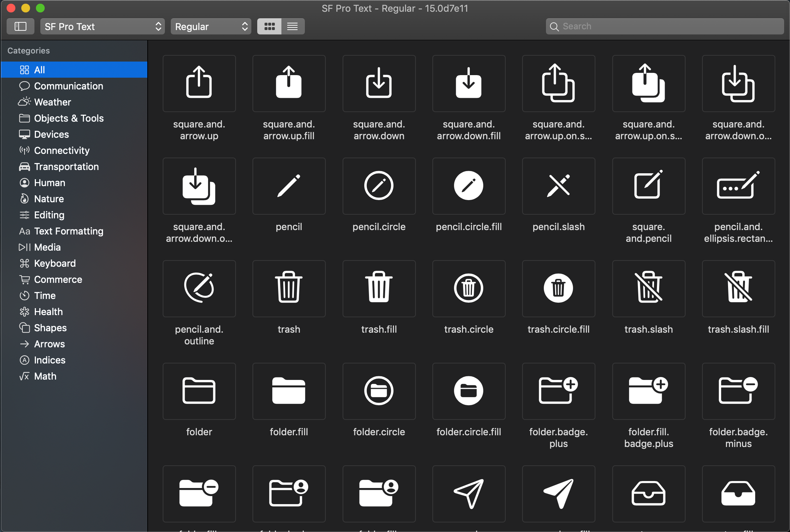Open the Text Formatting category
This screenshot has height=532, width=790.
(x=69, y=231)
